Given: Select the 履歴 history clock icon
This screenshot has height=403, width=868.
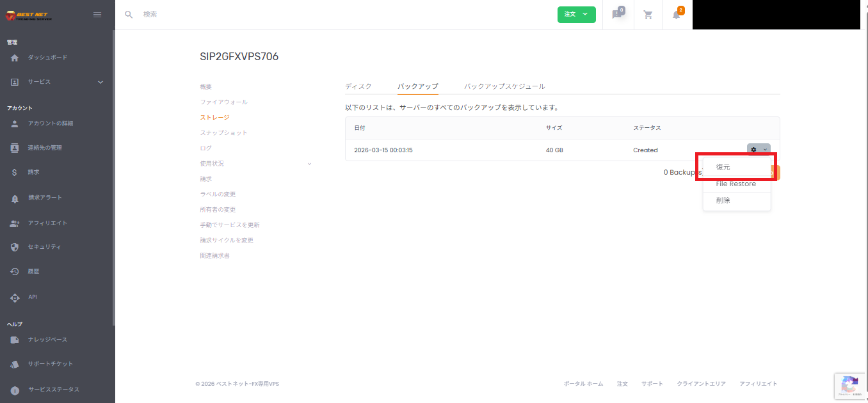Looking at the screenshot, I should point(14,271).
